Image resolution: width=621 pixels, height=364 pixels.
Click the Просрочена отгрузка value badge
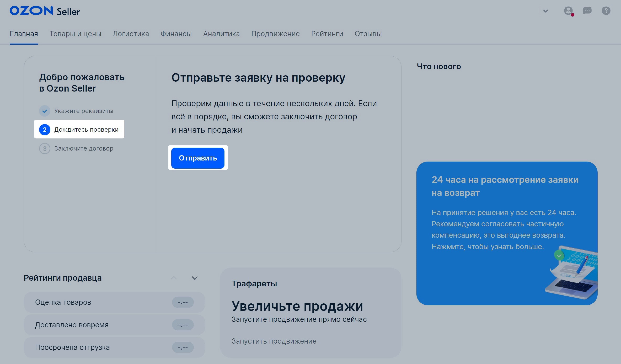[x=183, y=347]
